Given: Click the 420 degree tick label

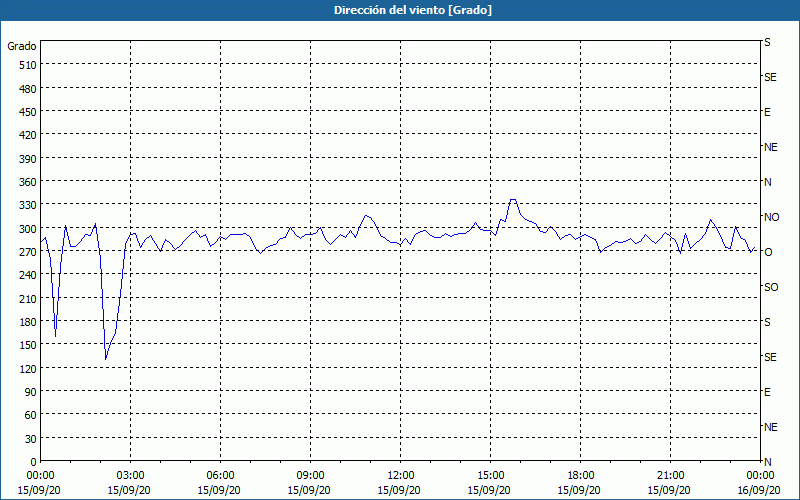Looking at the screenshot, I should pos(28,135).
